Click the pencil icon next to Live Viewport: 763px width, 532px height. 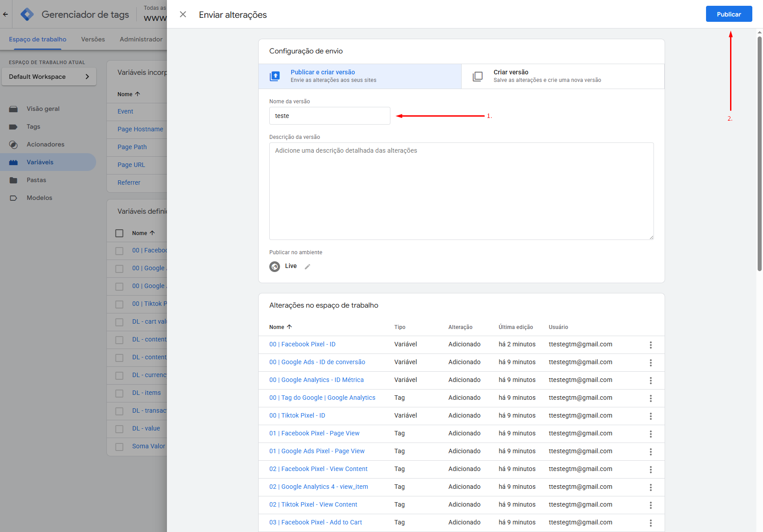pos(307,267)
